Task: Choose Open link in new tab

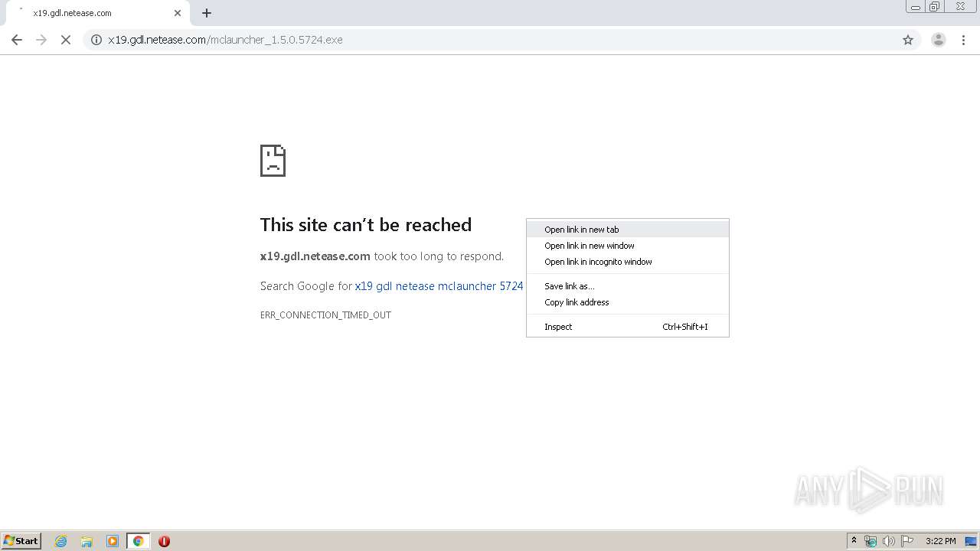Action: (628, 230)
